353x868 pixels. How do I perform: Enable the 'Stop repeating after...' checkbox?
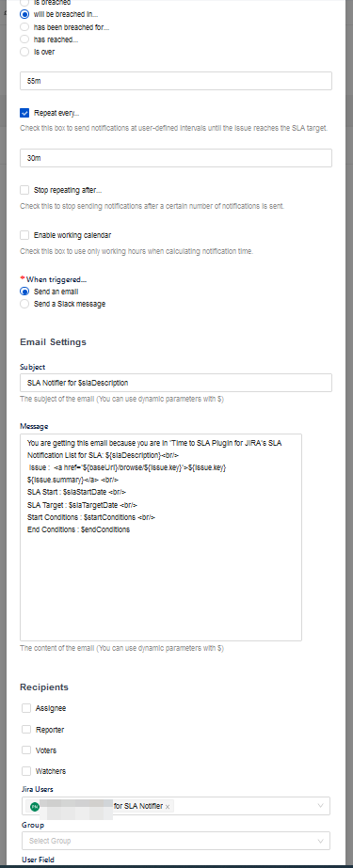click(24, 190)
